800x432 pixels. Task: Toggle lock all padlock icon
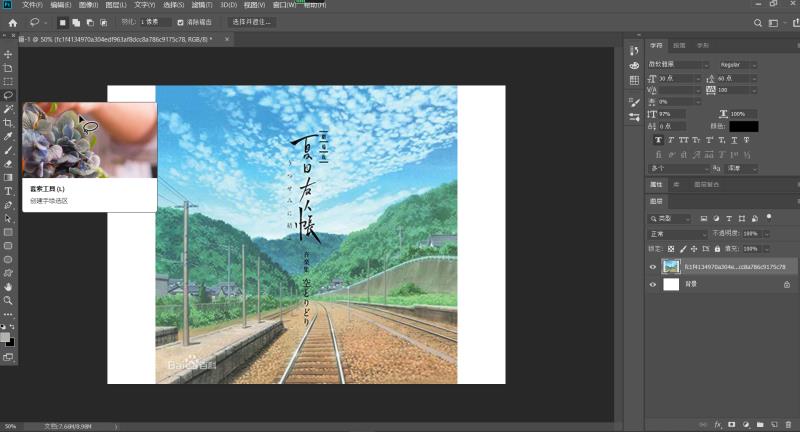[x=717, y=249]
